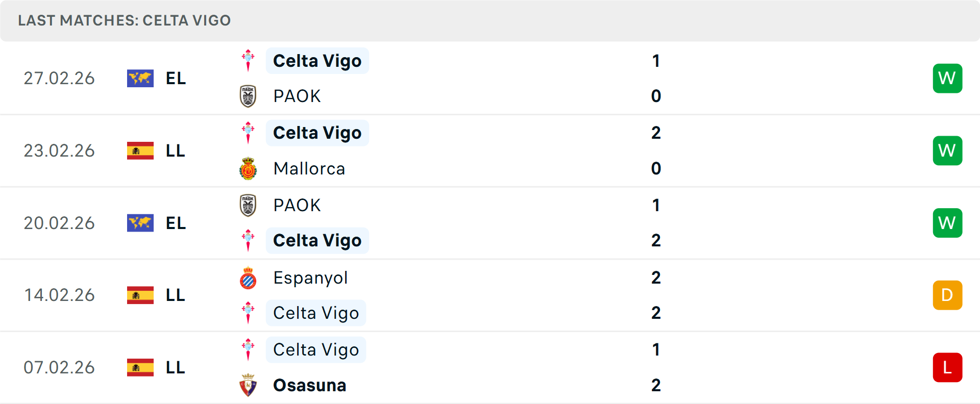980x404 pixels.
Task: Select the Espanyol team name
Action: (310, 278)
